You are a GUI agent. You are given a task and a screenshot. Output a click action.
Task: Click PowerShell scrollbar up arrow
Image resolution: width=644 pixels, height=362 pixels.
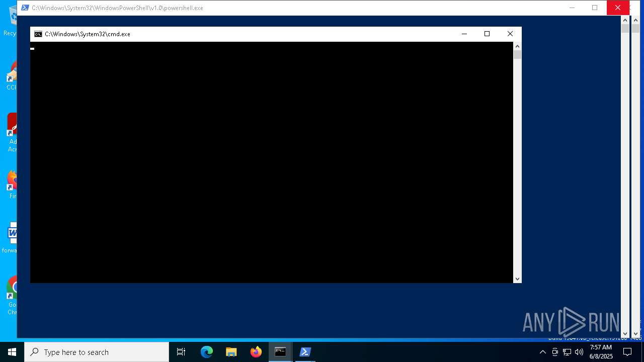click(x=625, y=20)
